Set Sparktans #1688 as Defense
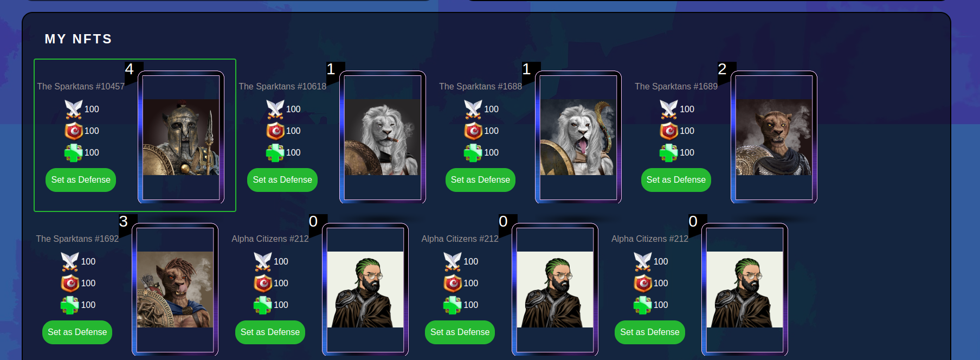 [480, 180]
